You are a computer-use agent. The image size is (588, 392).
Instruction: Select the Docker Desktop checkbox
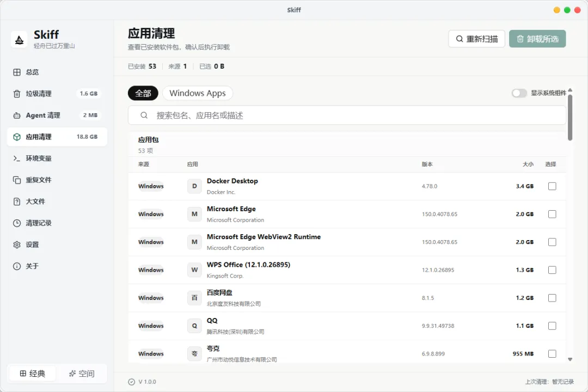point(552,186)
